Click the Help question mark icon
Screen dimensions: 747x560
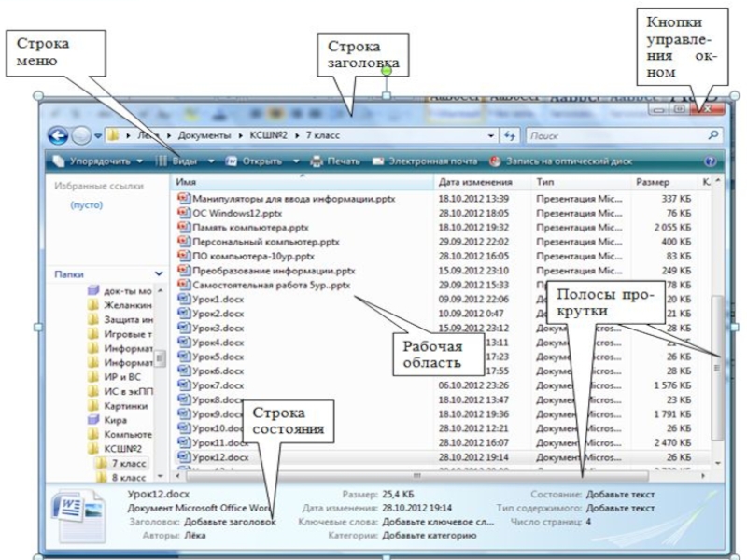pos(709,161)
